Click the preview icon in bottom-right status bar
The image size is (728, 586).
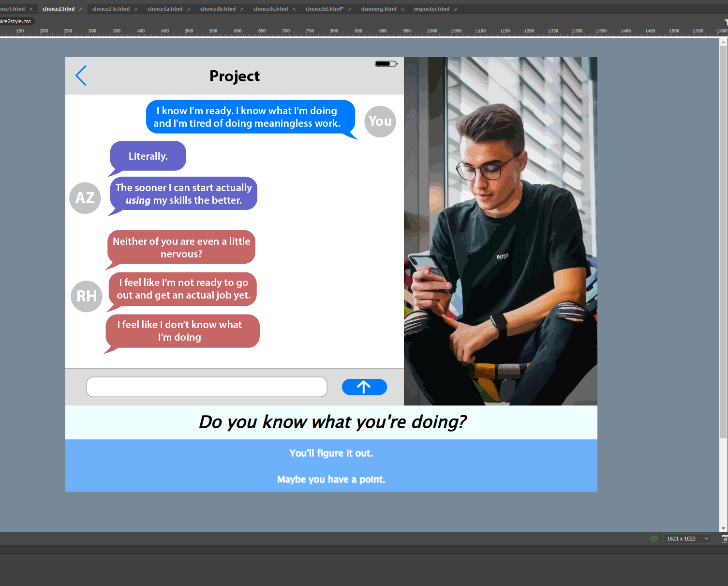[x=724, y=539]
